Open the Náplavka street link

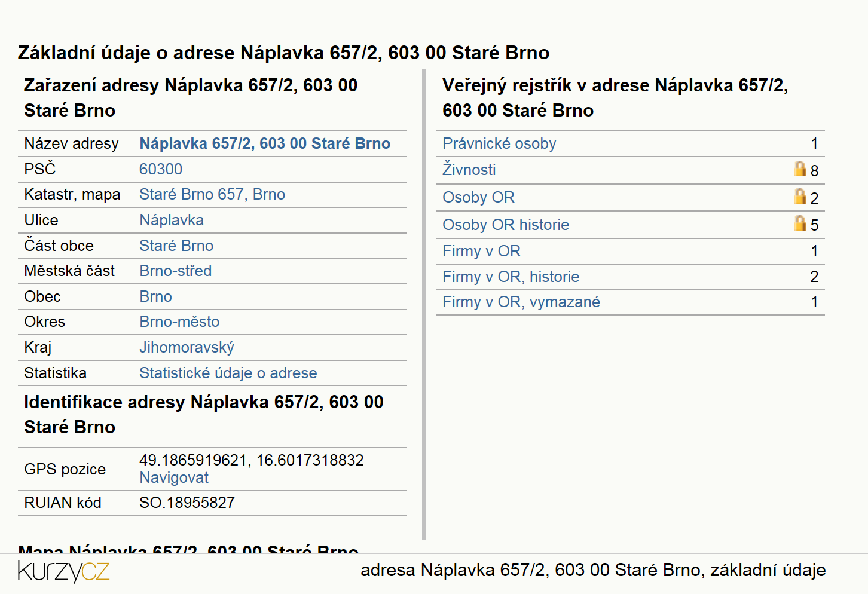coord(172,220)
